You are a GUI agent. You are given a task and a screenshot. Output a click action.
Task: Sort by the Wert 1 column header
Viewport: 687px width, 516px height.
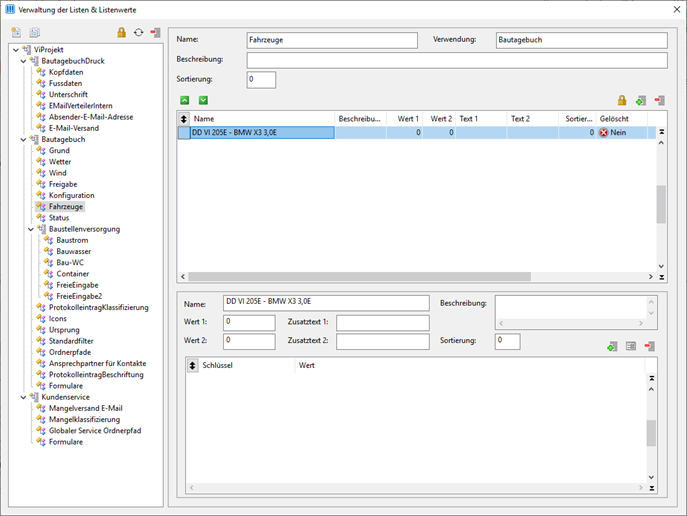pos(404,119)
